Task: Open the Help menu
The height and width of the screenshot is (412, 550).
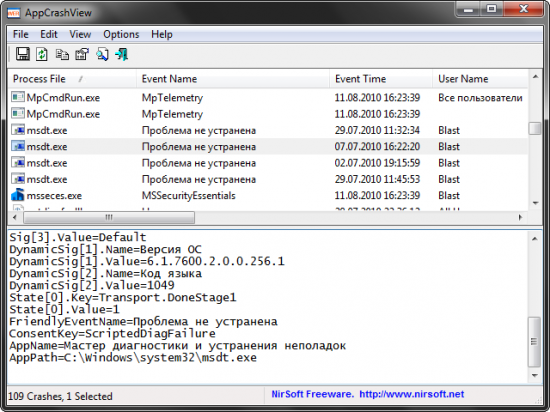Action: click(x=162, y=34)
